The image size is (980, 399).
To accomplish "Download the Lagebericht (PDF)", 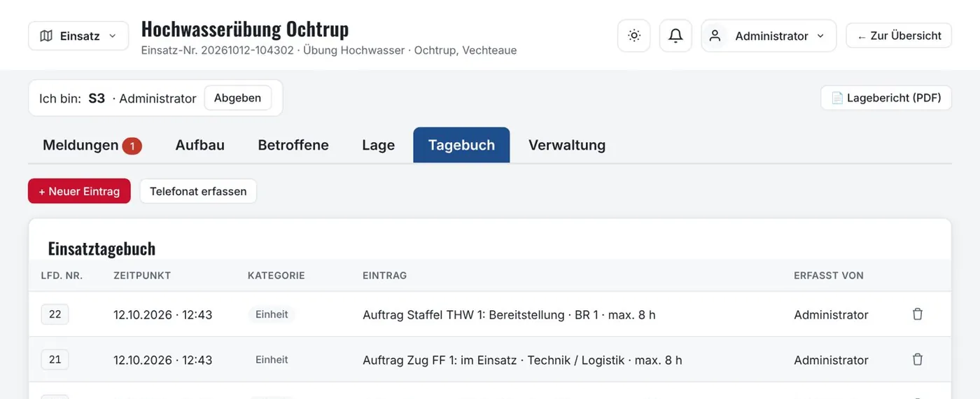I will coord(886,98).
